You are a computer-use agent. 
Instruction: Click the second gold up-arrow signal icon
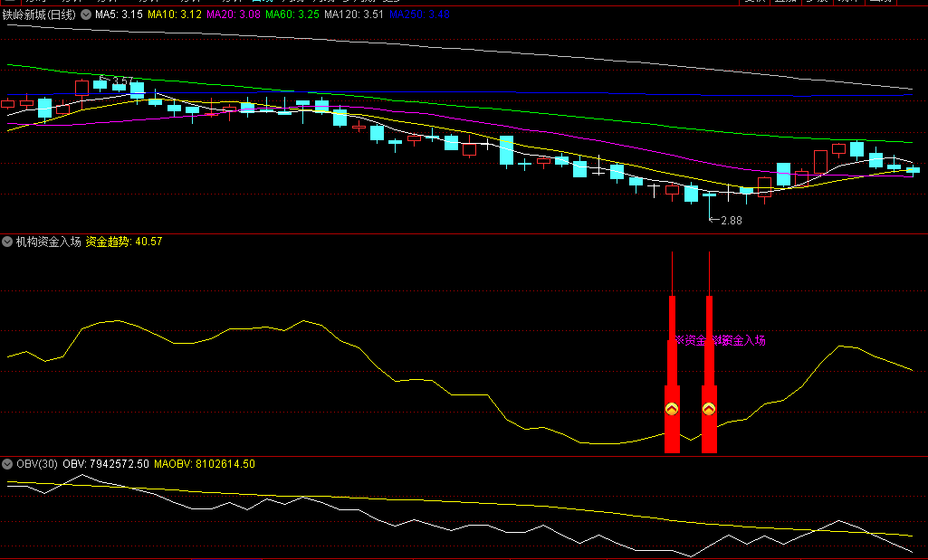[709, 409]
